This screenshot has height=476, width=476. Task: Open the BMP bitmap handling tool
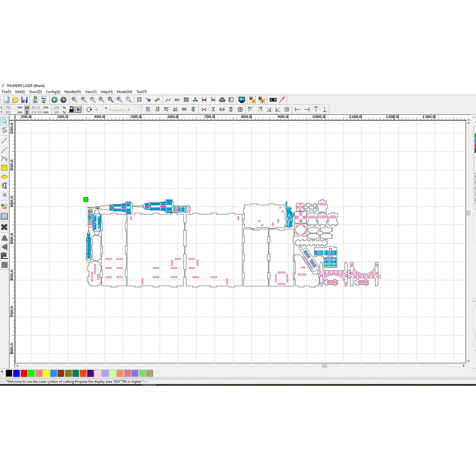click(x=177, y=100)
